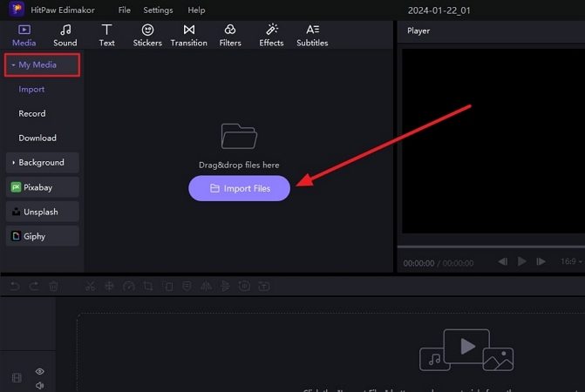Click the Crop tool icon
The height and width of the screenshot is (392, 585).
tap(148, 287)
